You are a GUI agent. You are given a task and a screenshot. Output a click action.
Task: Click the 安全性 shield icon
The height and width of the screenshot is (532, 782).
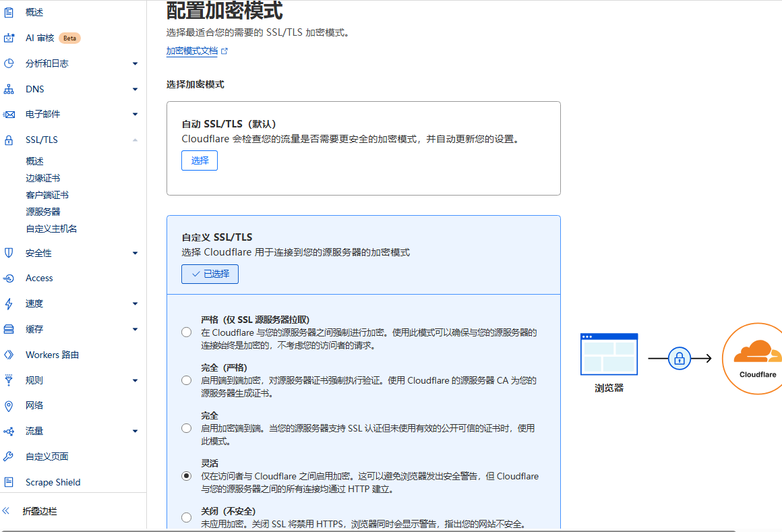(9, 253)
